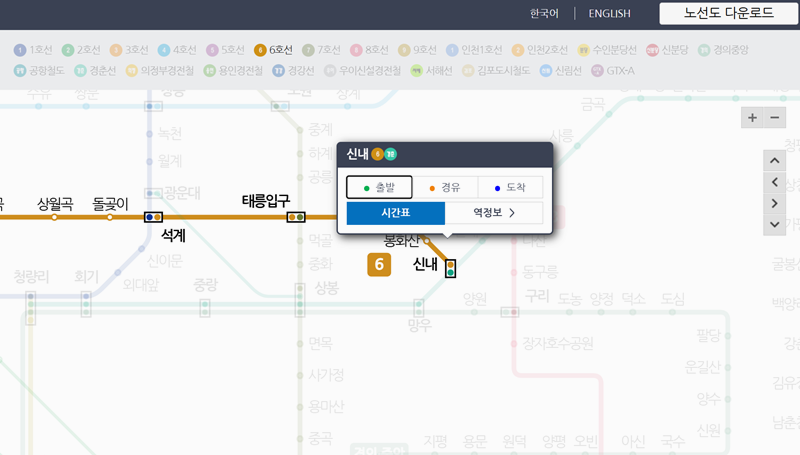This screenshot has width=800, height=455.
Task: Pan the map down with the arrow
Action: 774,225
